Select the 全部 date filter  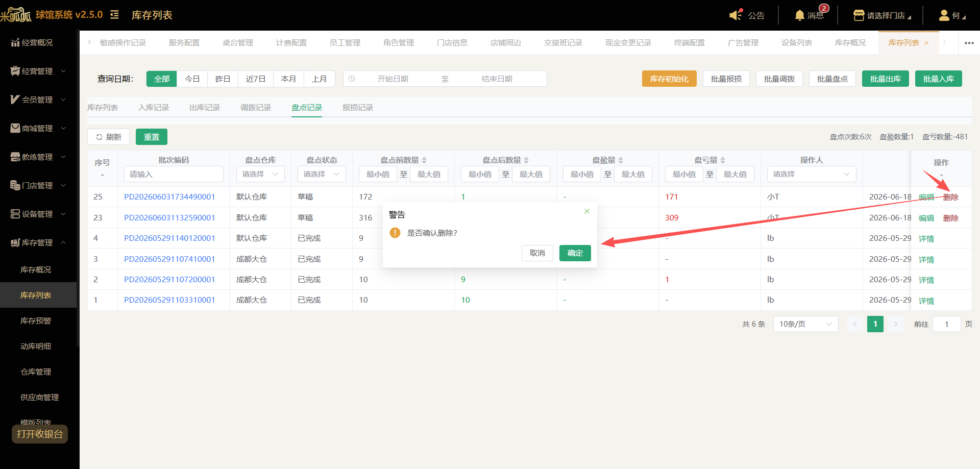tap(162, 79)
